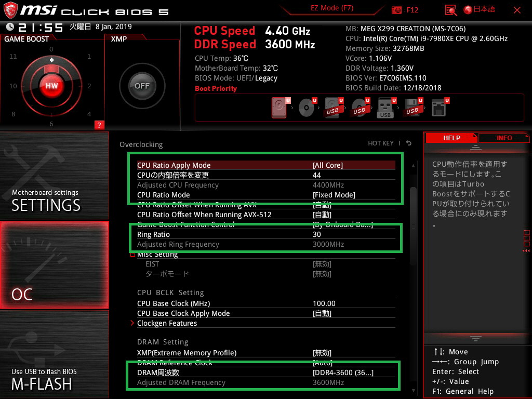Click the Intel Core i9-7980XE CPU text
Image resolution: width=532 pixels, height=399 pixels.
point(427,38)
